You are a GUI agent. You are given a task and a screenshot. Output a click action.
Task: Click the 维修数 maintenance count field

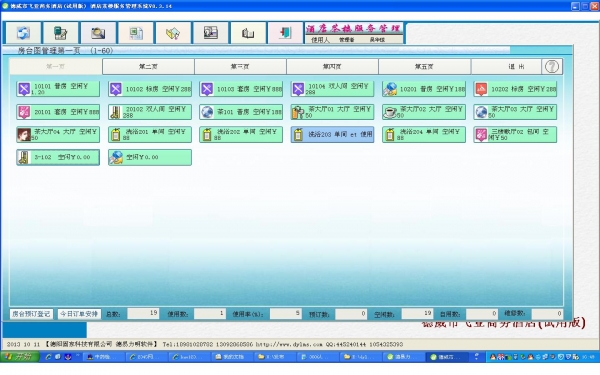[547, 314]
